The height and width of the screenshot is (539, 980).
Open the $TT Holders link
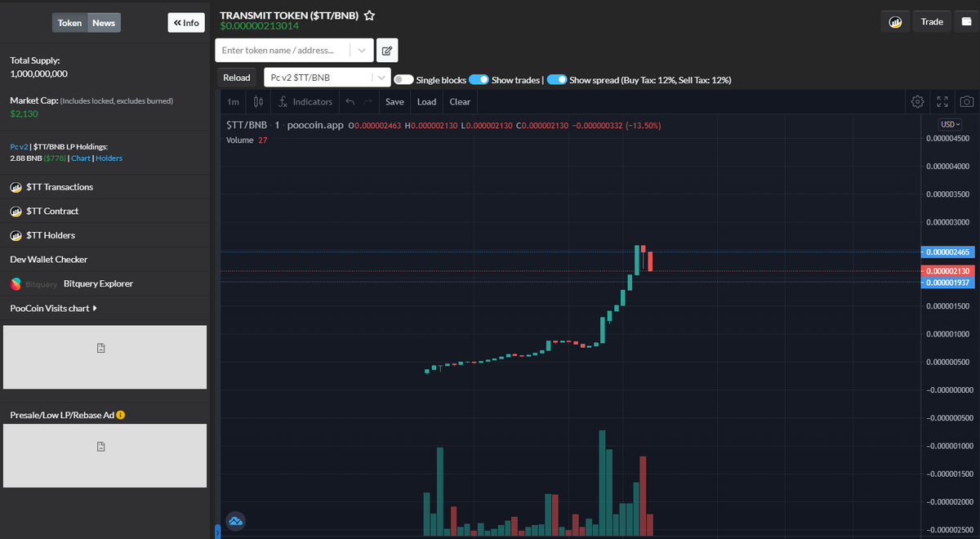coord(51,235)
